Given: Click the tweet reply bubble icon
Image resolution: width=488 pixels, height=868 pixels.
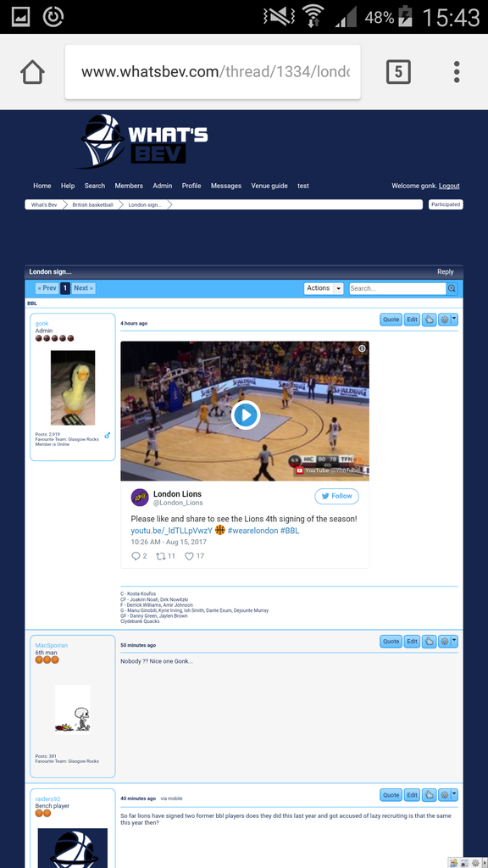Looking at the screenshot, I should 136,556.
